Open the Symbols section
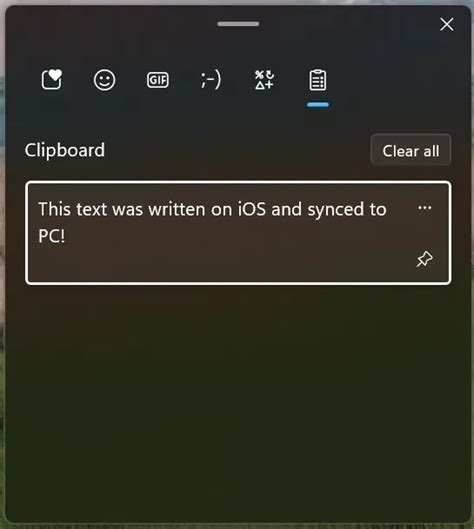The height and width of the screenshot is (529, 474). pos(264,80)
